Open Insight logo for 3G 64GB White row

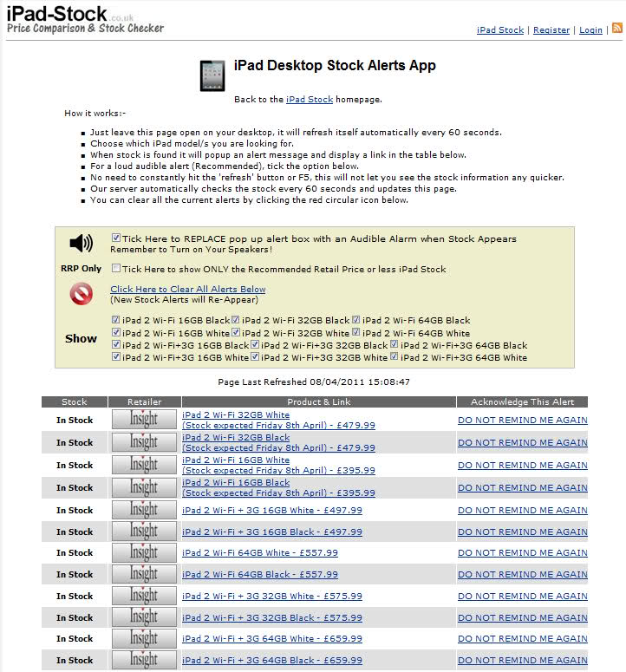point(144,638)
